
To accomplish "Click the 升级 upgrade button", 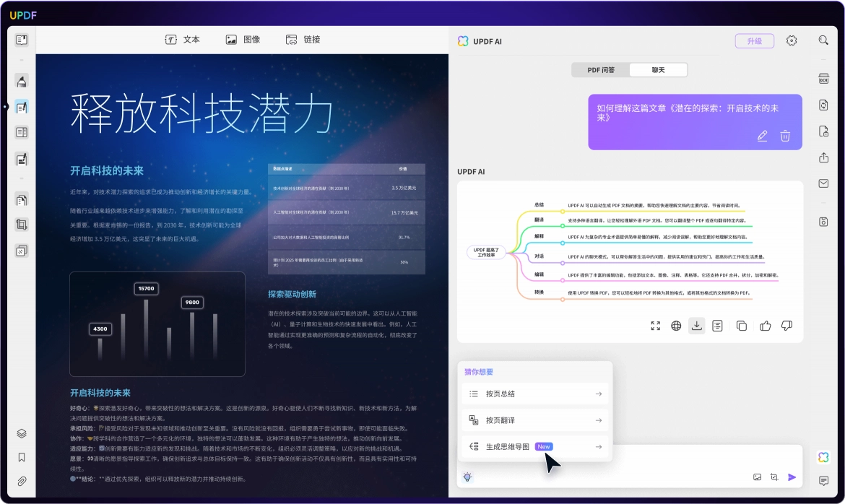I will pyautogui.click(x=755, y=41).
